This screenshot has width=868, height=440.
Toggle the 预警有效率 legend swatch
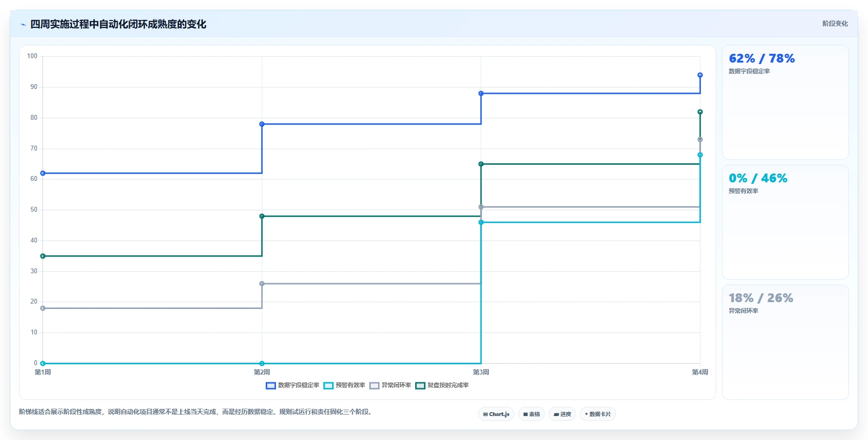pyautogui.click(x=328, y=386)
